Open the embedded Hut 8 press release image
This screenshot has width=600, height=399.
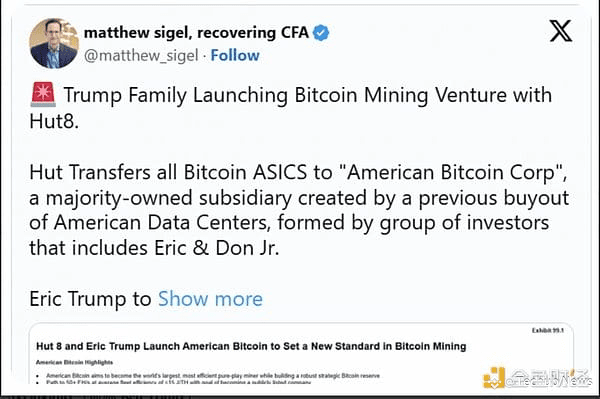click(x=301, y=354)
